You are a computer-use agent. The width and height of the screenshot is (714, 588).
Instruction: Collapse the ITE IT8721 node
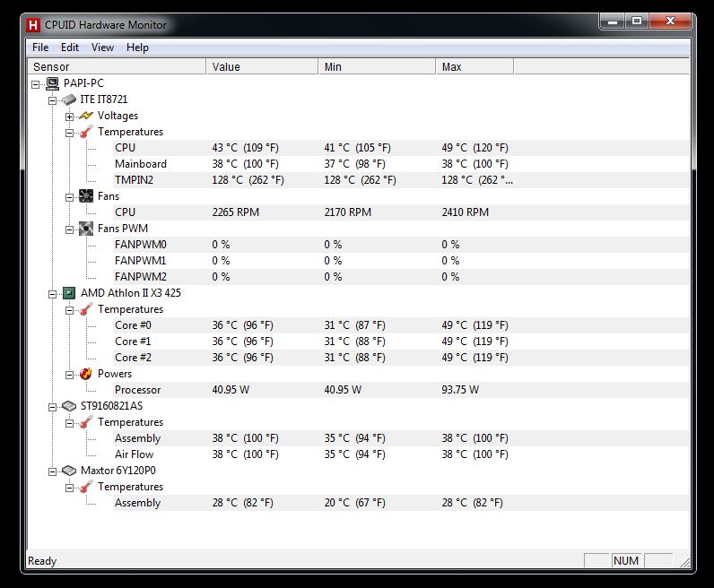pyautogui.click(x=52, y=100)
